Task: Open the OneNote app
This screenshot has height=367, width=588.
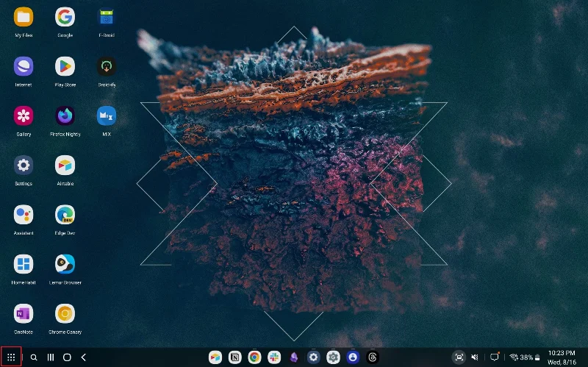Action: click(x=24, y=314)
